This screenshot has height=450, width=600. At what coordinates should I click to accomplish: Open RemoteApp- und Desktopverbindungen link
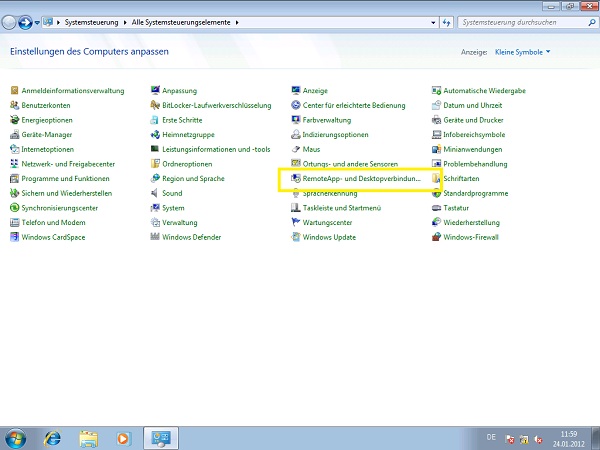pos(362,178)
